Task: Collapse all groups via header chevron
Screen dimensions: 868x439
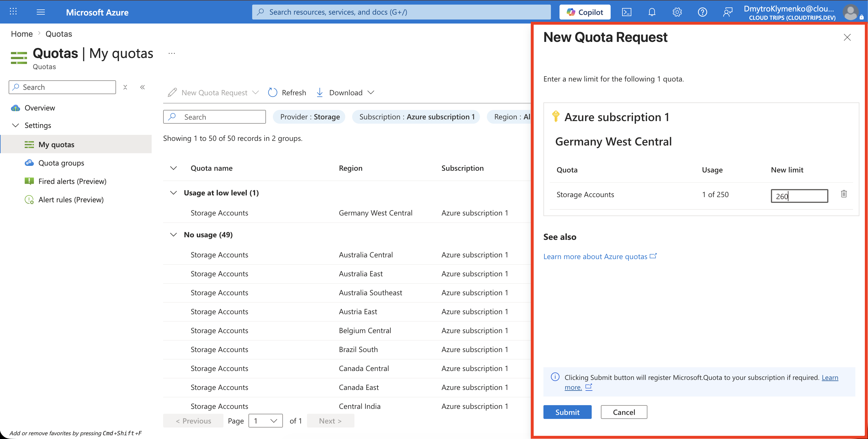Action: point(173,168)
